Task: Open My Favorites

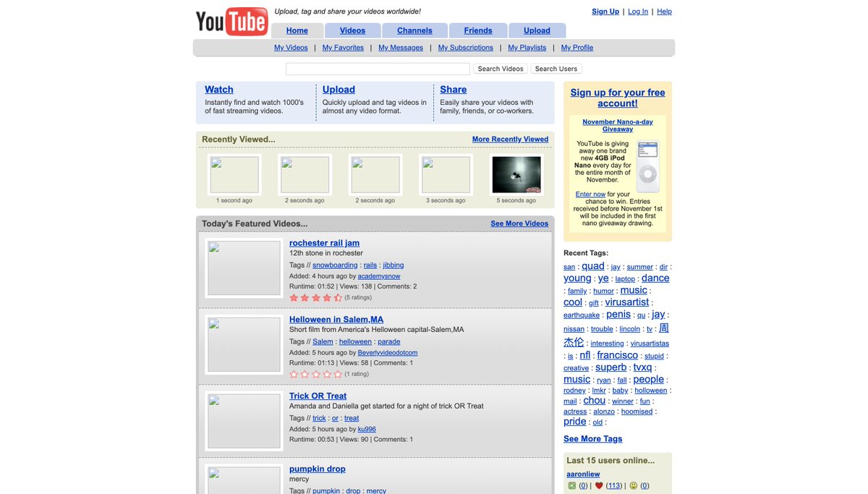Action: 343,48
